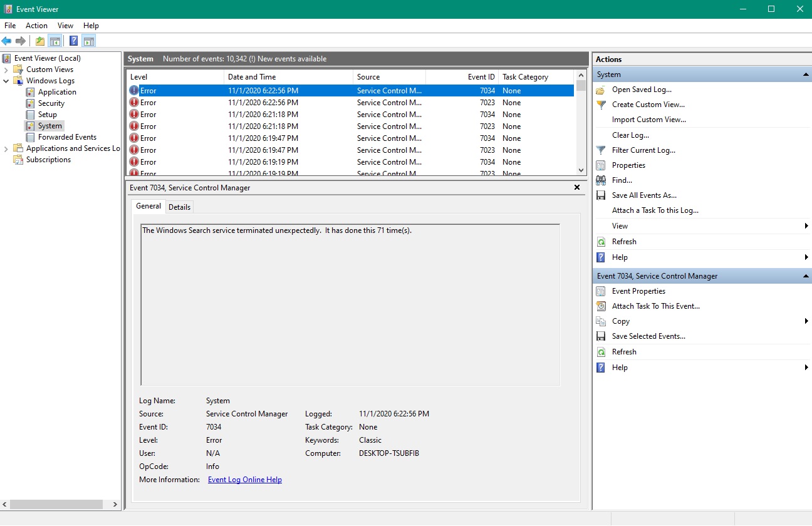Click Clear Log in the Actions pane
Image resolution: width=812 pixels, height=526 pixels.
pos(630,135)
